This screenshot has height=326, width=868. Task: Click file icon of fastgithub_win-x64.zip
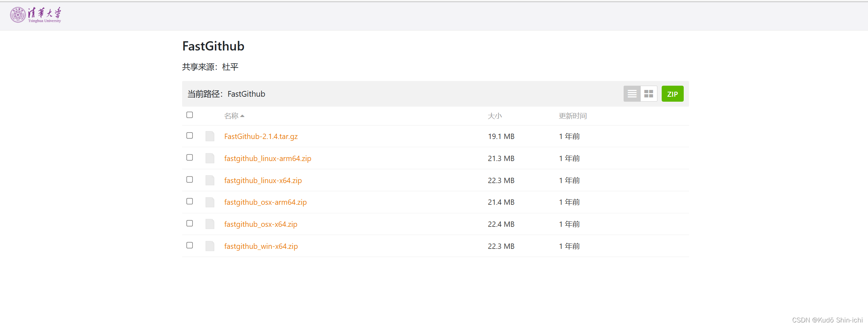pyautogui.click(x=210, y=246)
